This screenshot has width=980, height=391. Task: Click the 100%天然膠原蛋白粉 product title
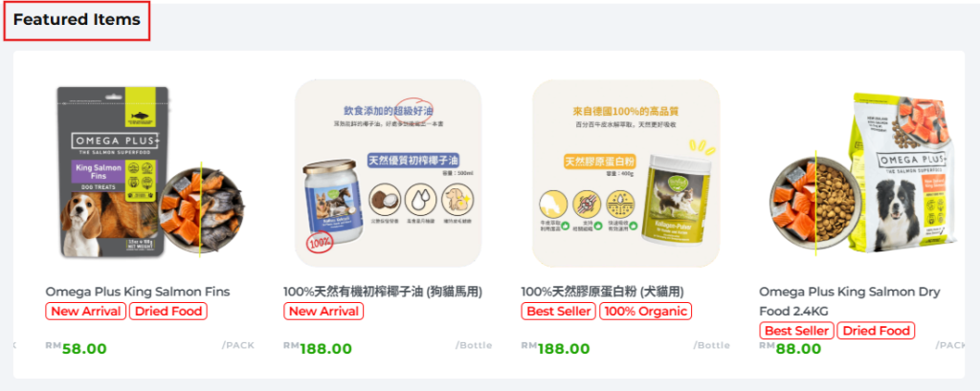[x=603, y=292]
